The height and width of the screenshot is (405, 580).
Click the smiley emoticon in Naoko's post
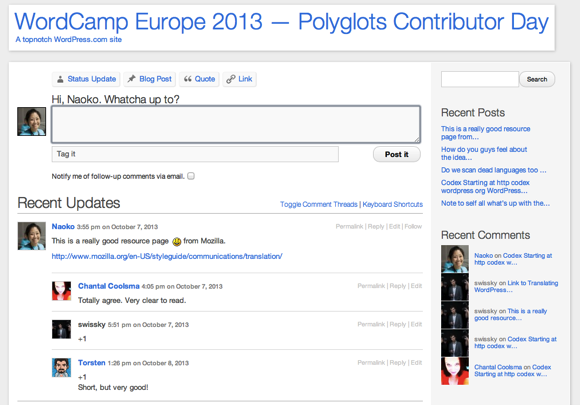tap(176, 242)
